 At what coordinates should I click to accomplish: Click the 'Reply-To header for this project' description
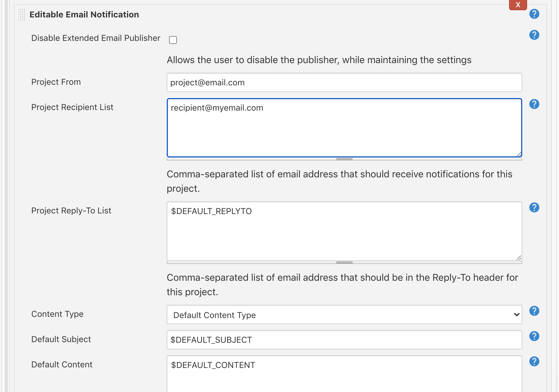342,285
